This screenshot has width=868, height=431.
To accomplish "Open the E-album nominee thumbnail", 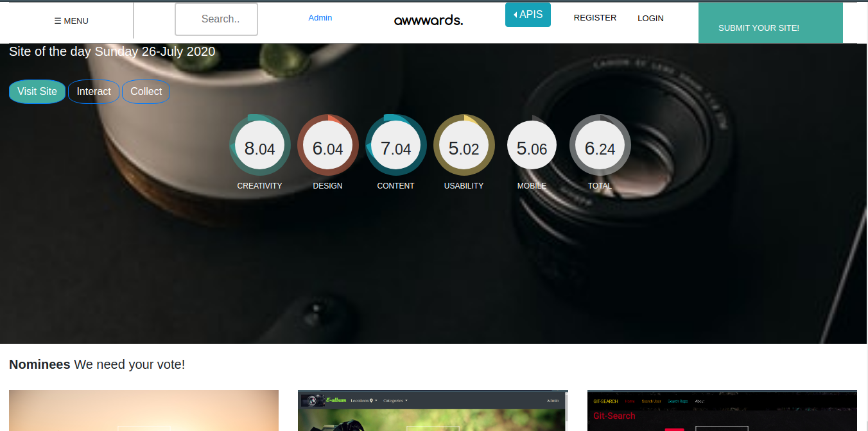I will pos(433,412).
